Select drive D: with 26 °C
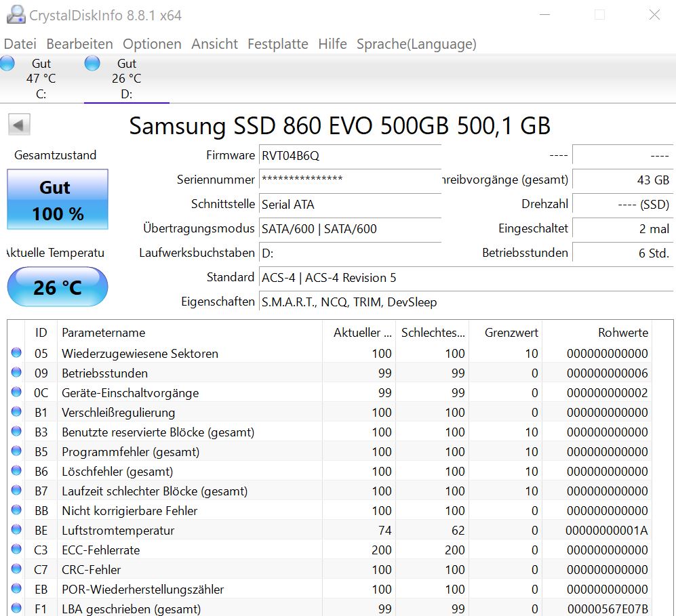The width and height of the screenshot is (676, 616). click(126, 79)
